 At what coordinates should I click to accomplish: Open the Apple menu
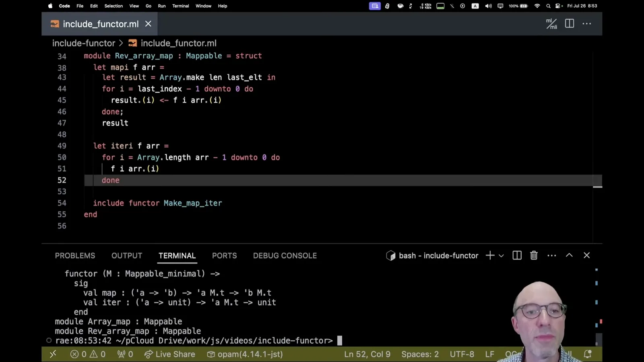[50, 6]
